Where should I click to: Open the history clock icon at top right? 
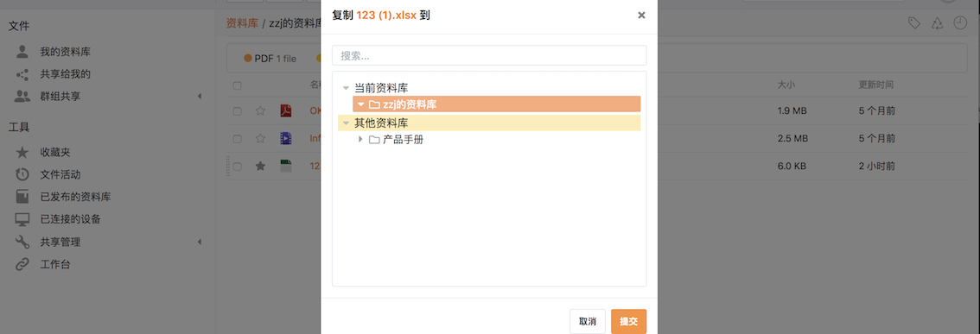coord(959,23)
